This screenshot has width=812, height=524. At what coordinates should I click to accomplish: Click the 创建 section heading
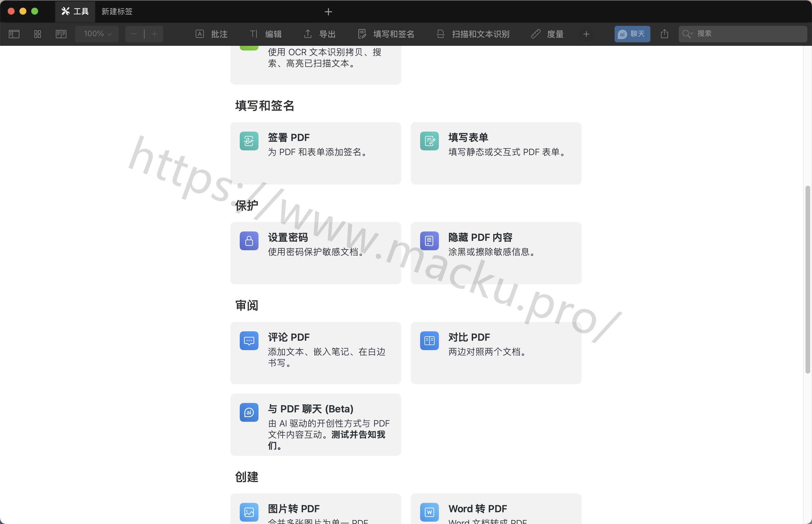246,477
